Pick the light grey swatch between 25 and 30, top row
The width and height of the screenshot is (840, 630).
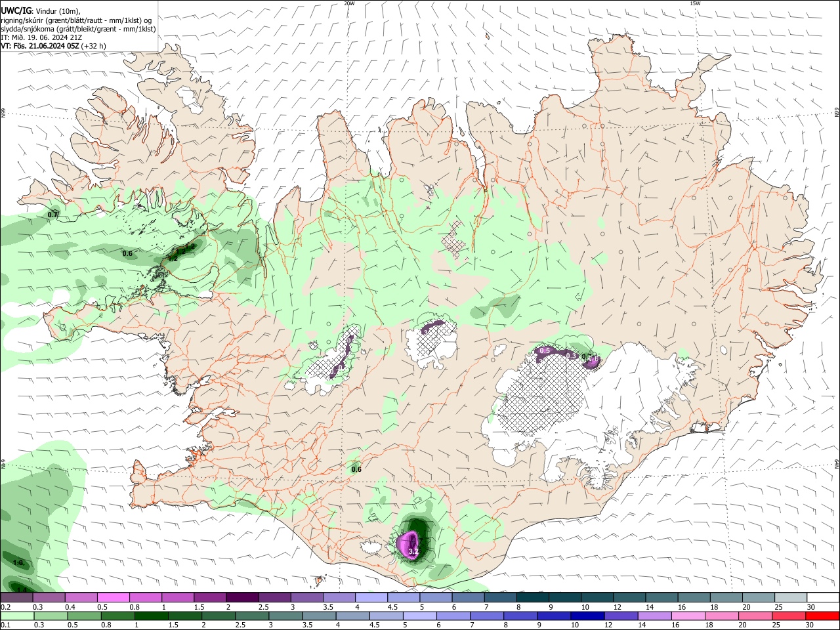coord(791,598)
